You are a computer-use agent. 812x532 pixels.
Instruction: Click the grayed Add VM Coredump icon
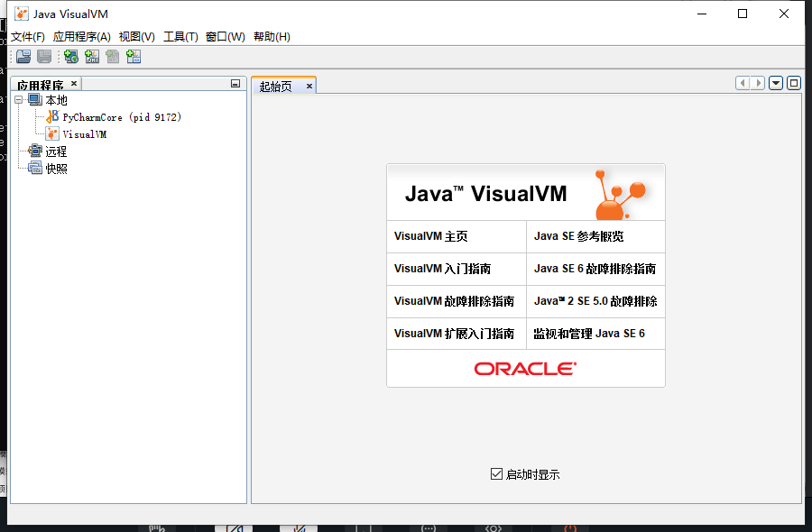113,57
